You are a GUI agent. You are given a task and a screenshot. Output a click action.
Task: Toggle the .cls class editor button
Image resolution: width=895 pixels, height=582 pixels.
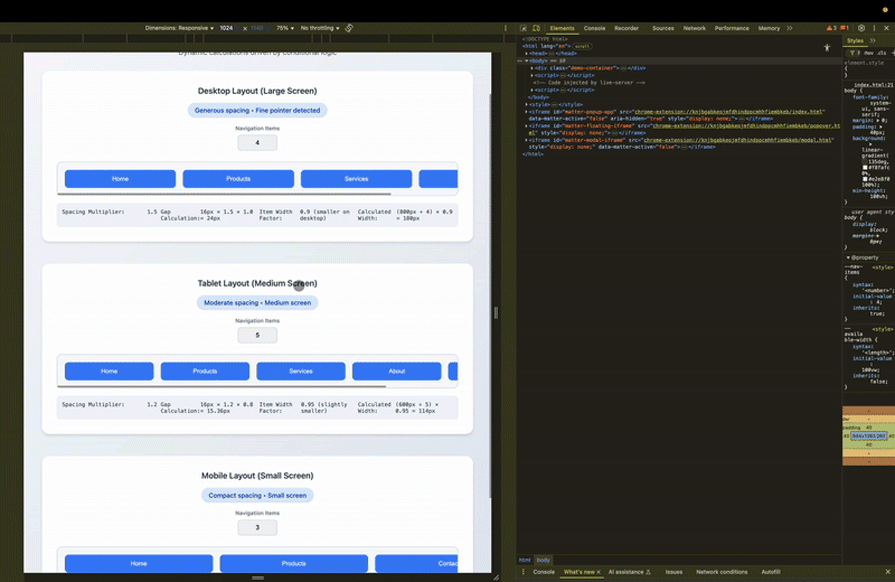point(882,52)
